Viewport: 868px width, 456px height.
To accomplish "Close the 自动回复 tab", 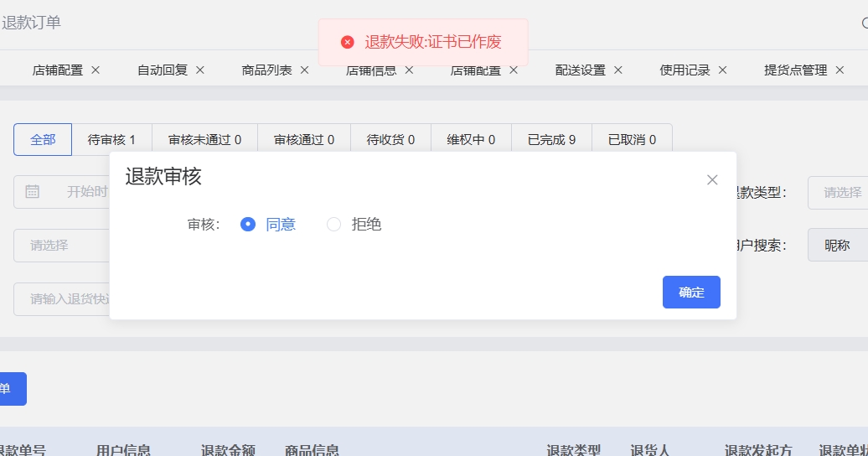I will 200,70.
